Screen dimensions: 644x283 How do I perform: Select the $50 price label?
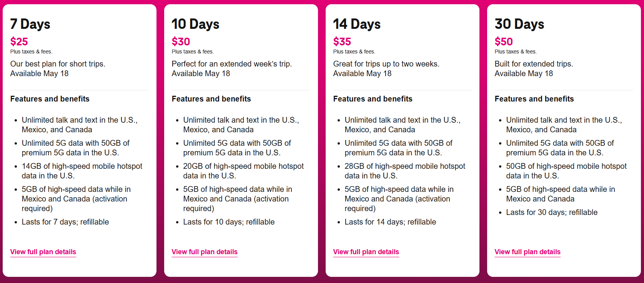click(504, 42)
